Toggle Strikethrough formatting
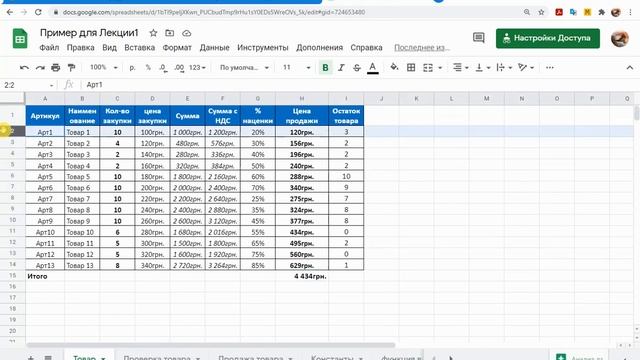 click(x=357, y=68)
